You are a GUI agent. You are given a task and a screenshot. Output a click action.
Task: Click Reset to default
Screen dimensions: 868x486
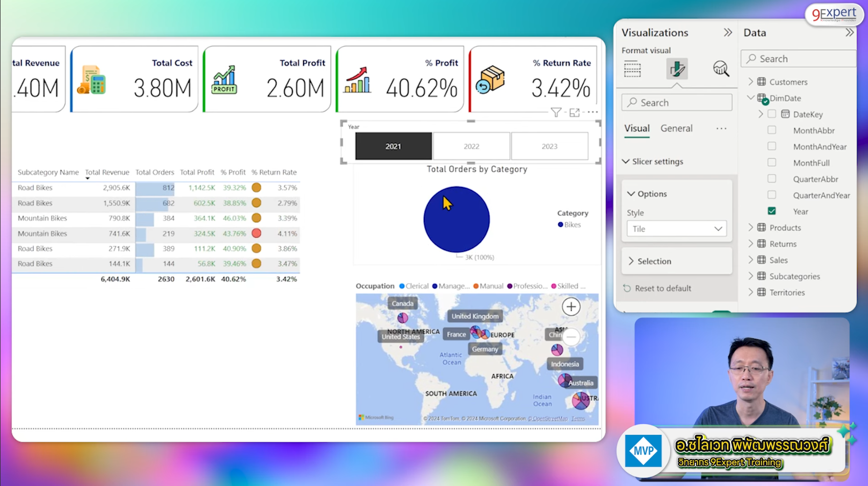click(663, 288)
